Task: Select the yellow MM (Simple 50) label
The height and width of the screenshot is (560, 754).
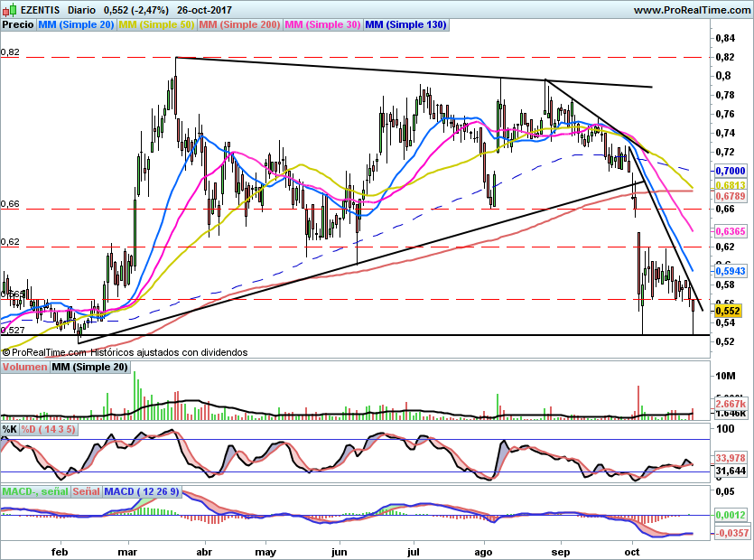Action: [x=156, y=25]
